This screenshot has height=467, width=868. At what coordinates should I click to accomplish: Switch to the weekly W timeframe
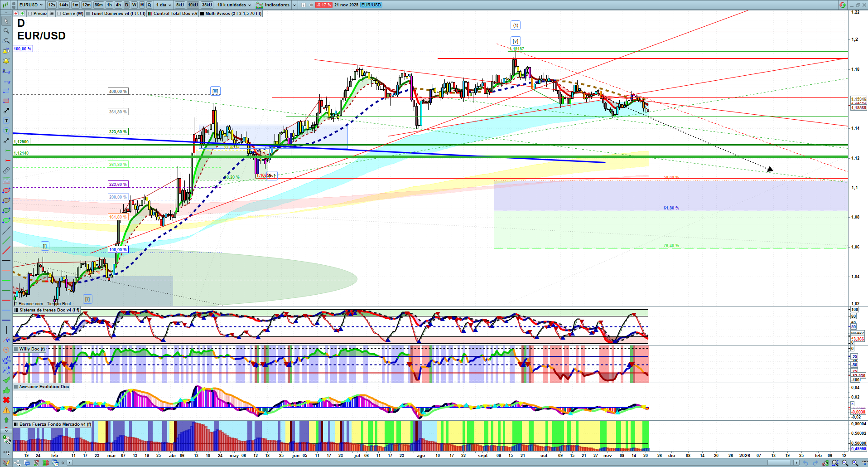pyautogui.click(x=134, y=5)
